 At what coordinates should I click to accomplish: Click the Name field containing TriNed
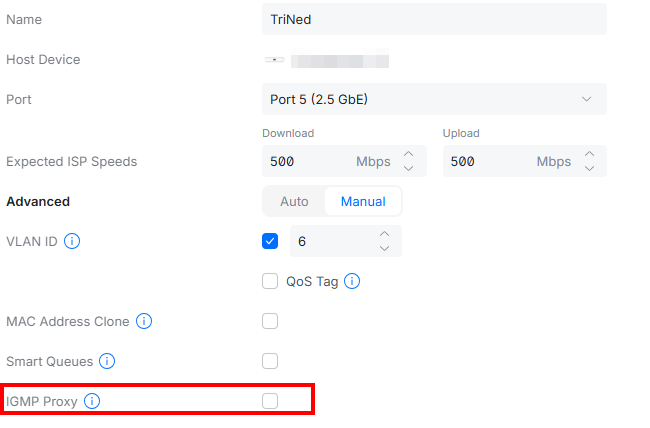433,19
